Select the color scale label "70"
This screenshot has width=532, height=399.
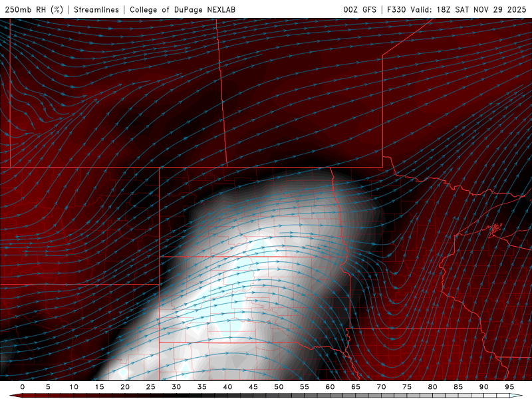381,387
